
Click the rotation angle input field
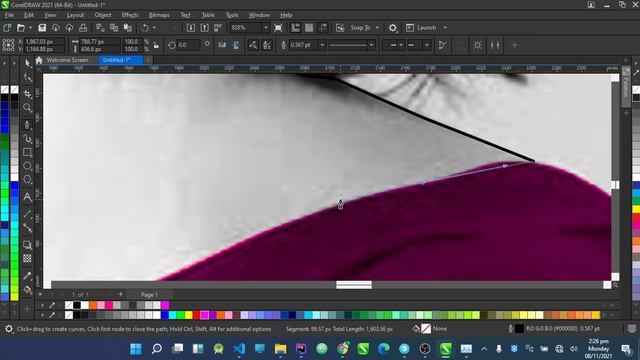[188, 45]
